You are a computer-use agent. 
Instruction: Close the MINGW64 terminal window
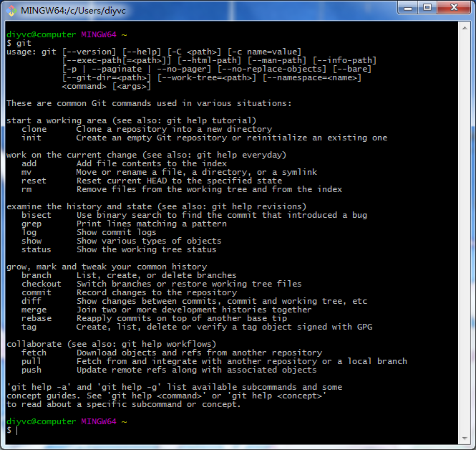[454, 8]
